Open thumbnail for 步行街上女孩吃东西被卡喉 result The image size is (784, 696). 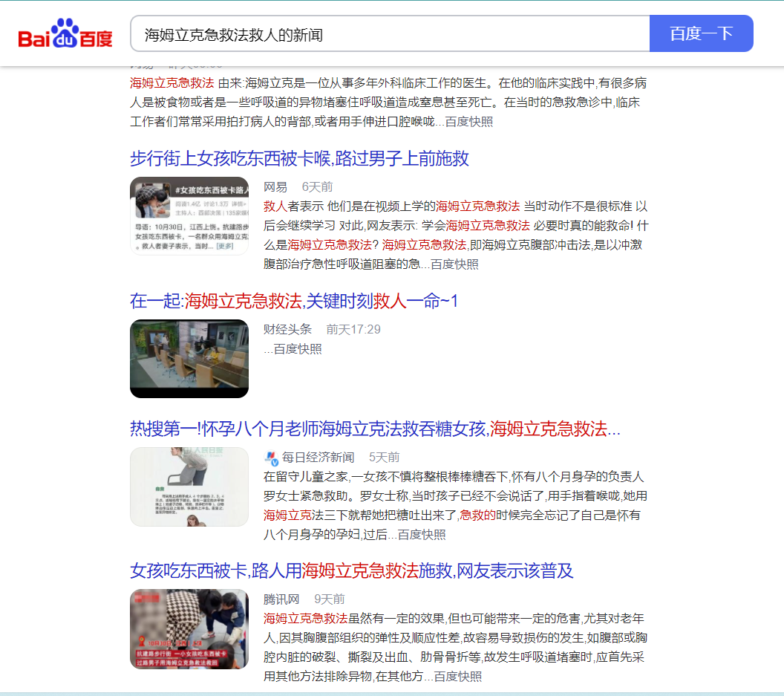[x=189, y=216]
